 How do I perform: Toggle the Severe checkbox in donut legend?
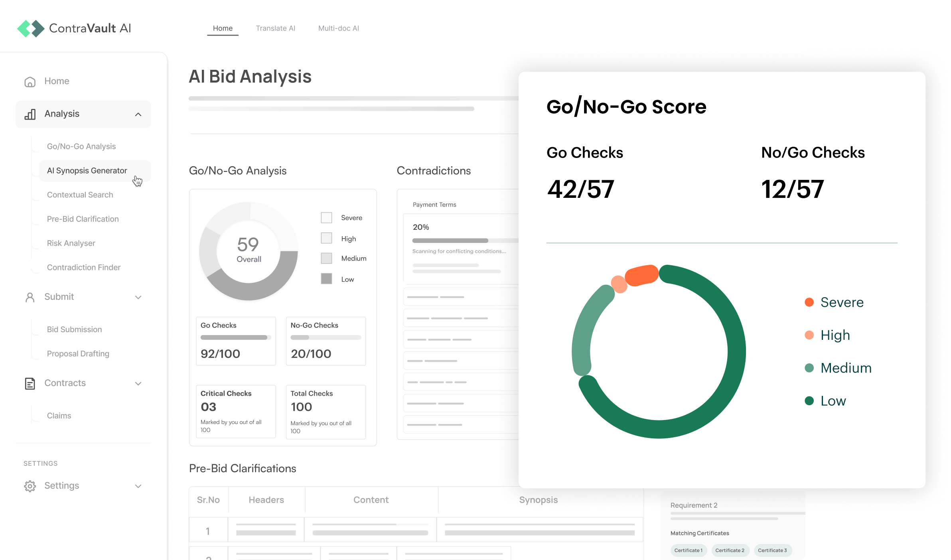point(326,218)
